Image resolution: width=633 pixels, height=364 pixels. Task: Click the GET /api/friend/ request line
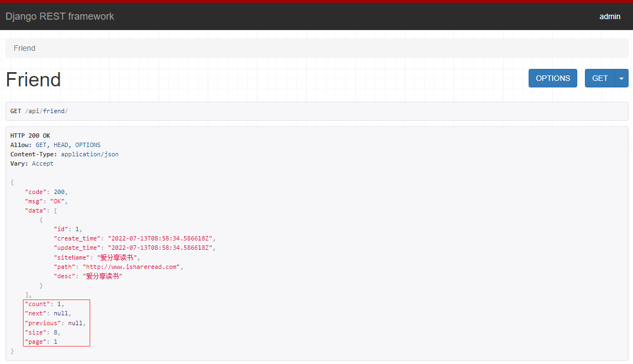pos(39,111)
